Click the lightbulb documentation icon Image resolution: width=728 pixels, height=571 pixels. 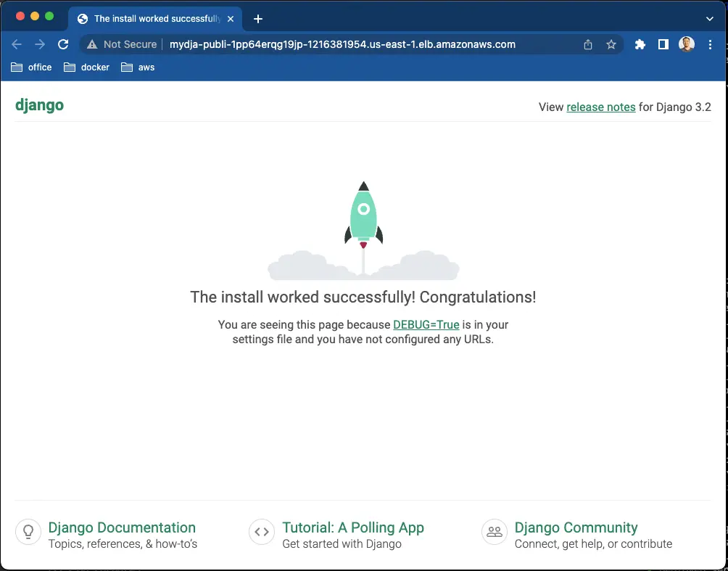tap(28, 532)
